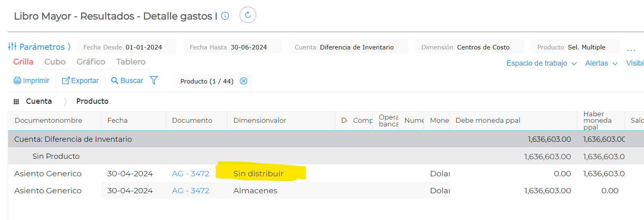Sort by the Fecha column header

pos(117,120)
